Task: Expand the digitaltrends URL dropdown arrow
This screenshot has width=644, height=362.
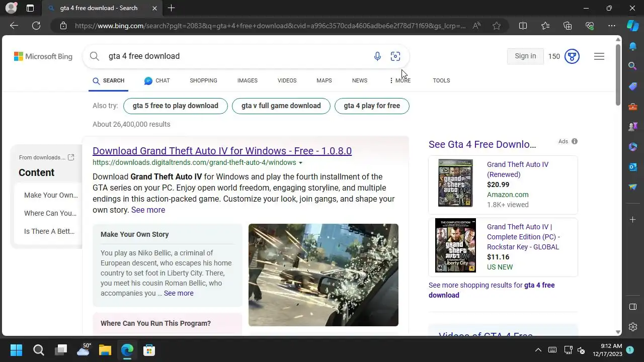Action: 300,163
